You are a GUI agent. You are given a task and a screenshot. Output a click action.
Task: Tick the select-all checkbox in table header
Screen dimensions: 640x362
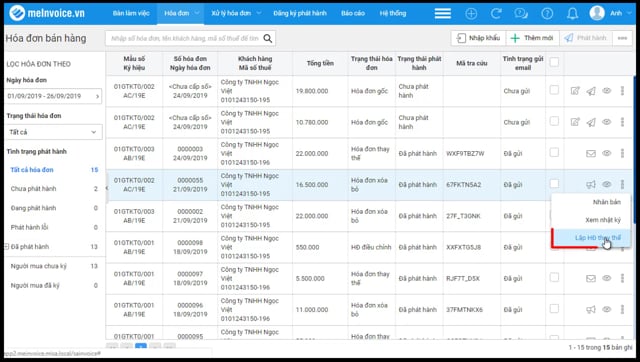click(554, 62)
